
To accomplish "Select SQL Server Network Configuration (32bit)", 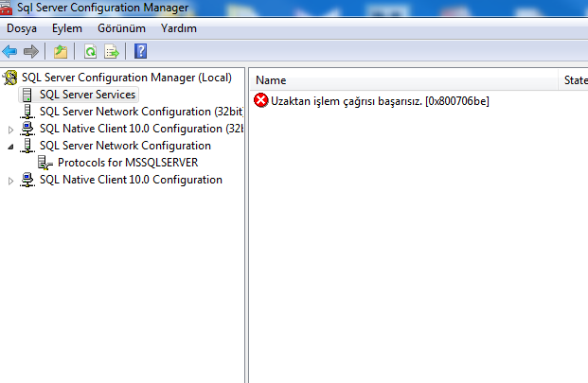I will pos(141,112).
